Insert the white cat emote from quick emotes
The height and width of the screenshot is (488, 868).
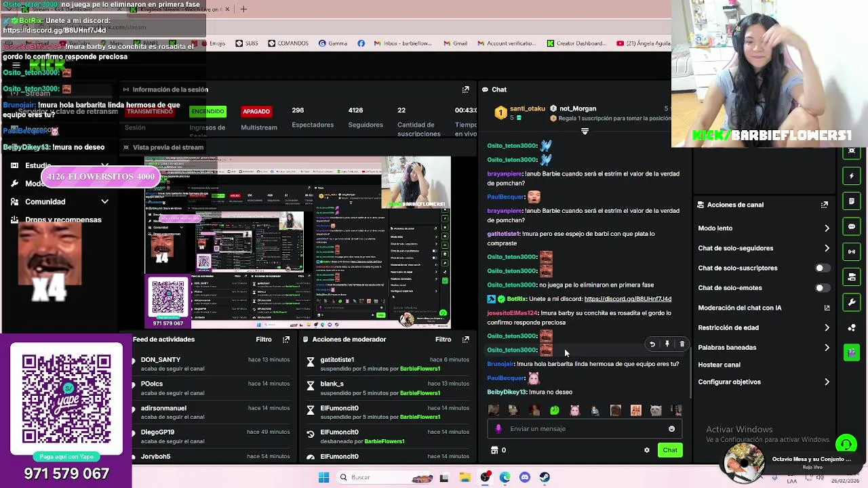(x=656, y=410)
